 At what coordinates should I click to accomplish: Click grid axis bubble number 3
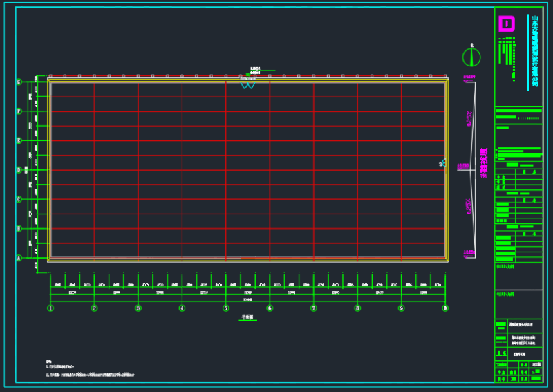coord(138,308)
